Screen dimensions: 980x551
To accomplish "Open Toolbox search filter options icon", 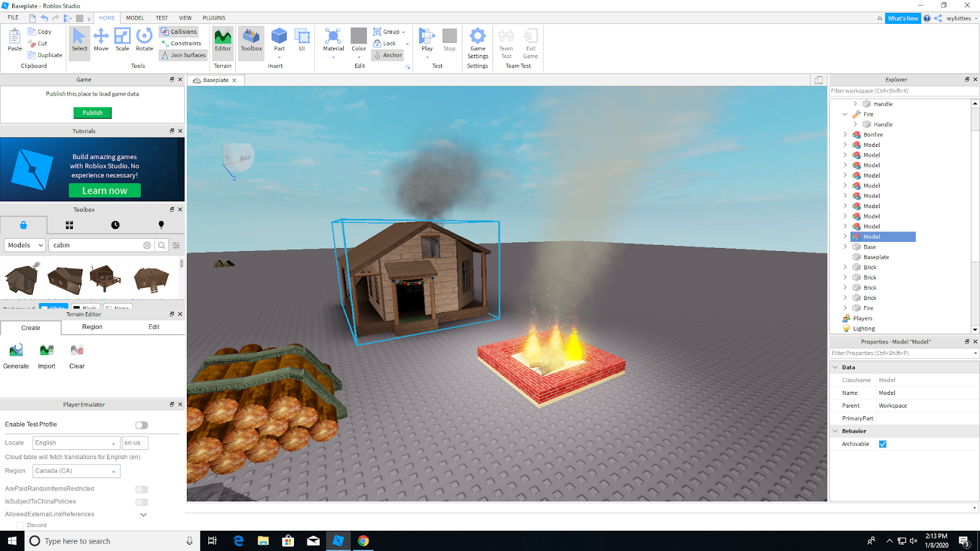I will (176, 246).
